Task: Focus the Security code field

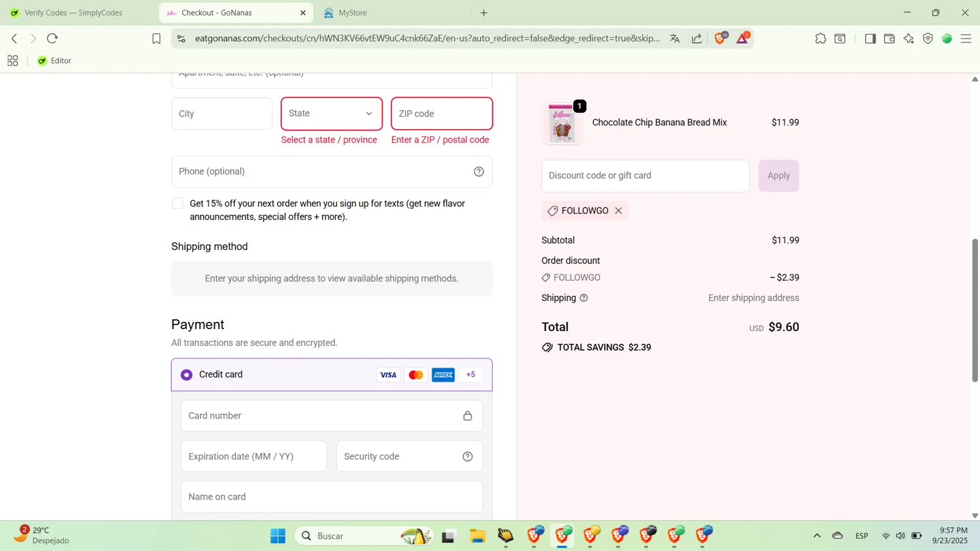Action: coord(410,456)
